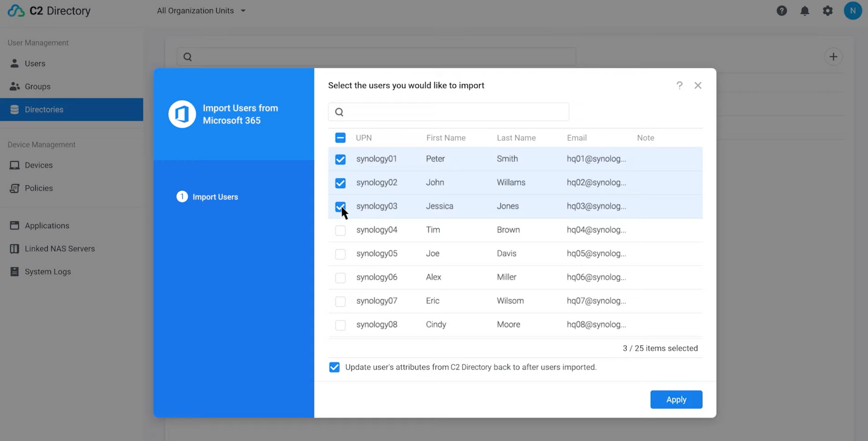Screen dimensions: 868x441
Task: Open Linked NAS Servers menu item
Action: coord(72,249)
